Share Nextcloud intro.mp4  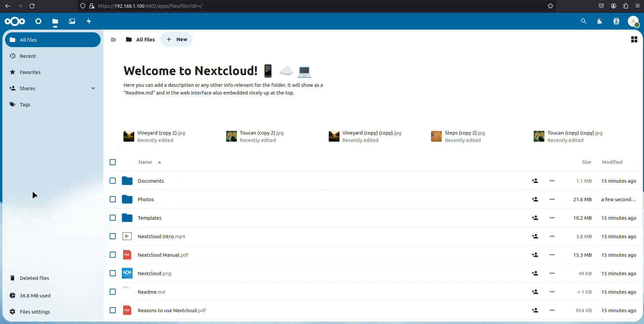535,236
